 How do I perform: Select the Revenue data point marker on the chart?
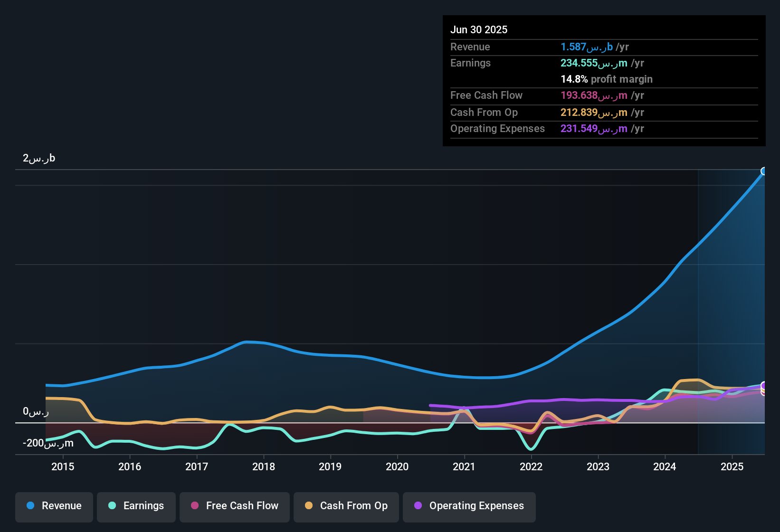point(764,171)
